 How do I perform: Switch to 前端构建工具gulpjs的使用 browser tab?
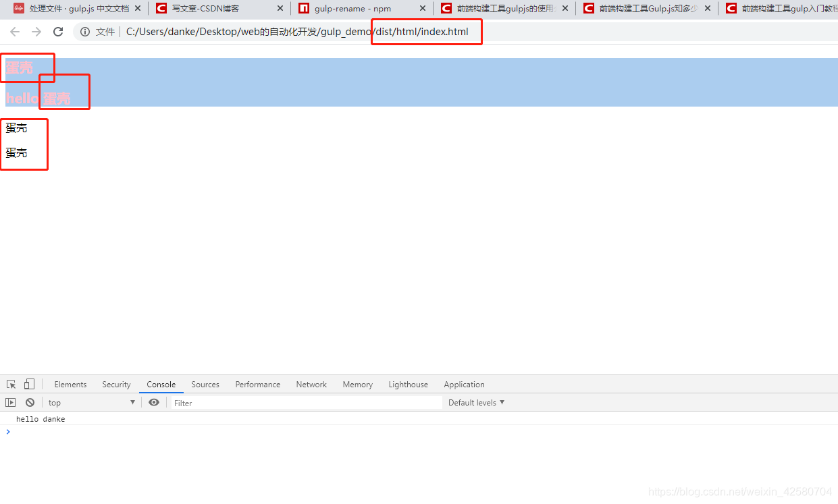point(504,9)
